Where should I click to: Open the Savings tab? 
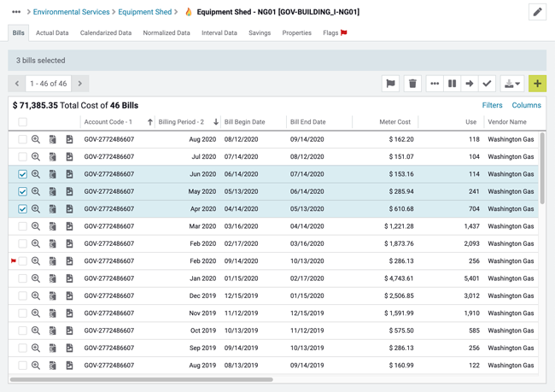coord(260,32)
